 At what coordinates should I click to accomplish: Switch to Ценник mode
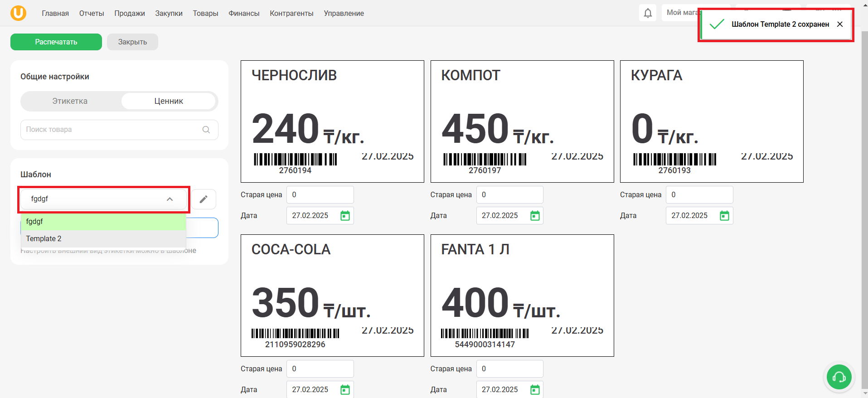tap(169, 101)
